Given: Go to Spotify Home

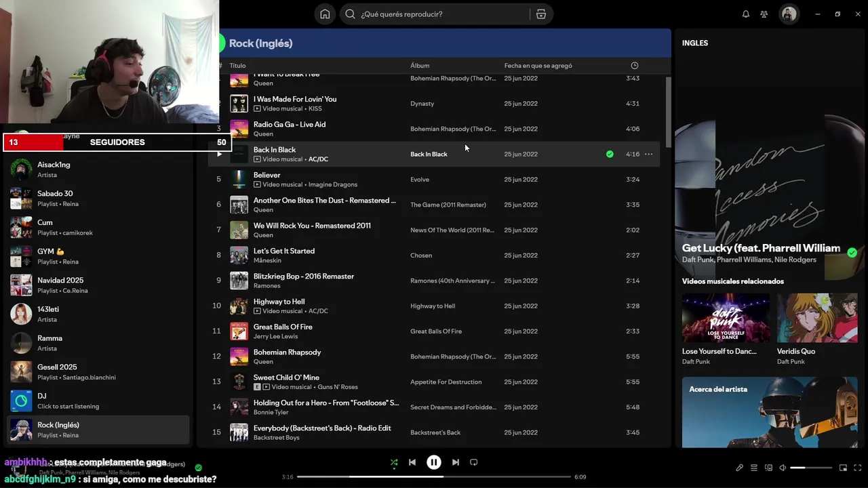Looking at the screenshot, I should click(325, 14).
